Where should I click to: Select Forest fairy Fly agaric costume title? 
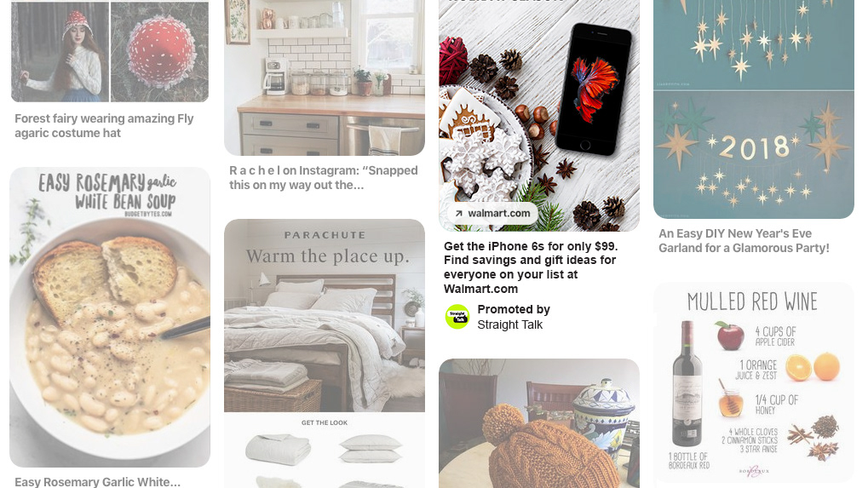pos(104,125)
